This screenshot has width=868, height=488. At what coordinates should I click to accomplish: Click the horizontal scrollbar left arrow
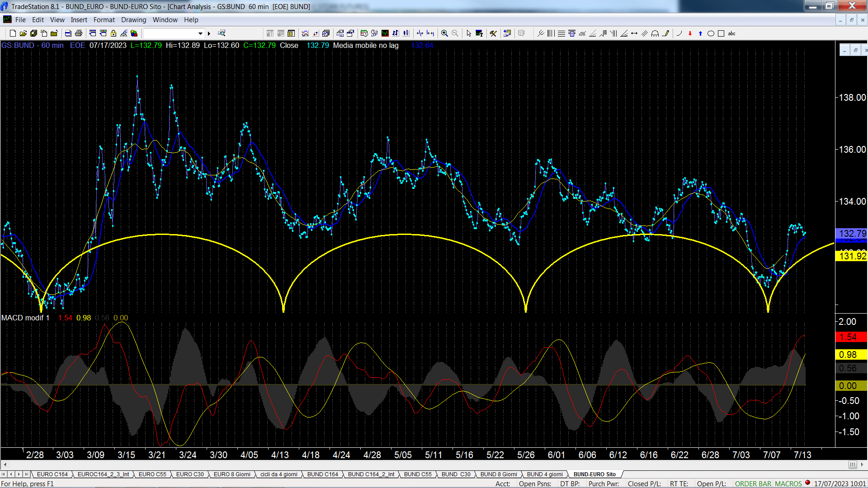tap(5, 465)
